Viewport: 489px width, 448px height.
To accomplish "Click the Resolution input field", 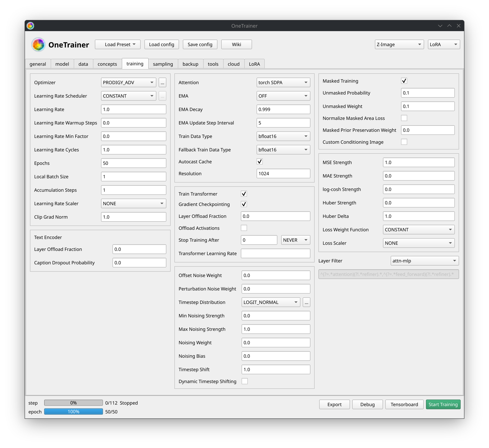I will click(x=283, y=173).
